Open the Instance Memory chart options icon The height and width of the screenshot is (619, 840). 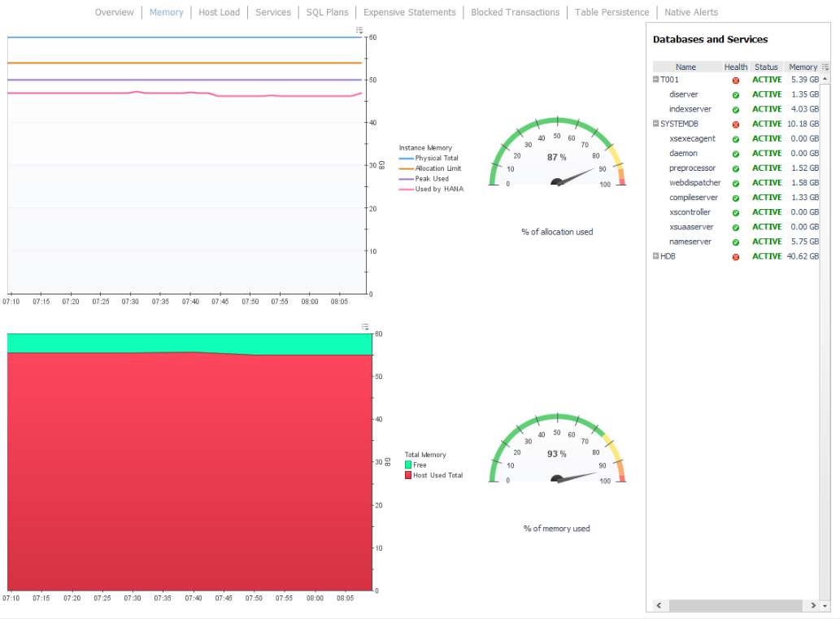[359, 30]
